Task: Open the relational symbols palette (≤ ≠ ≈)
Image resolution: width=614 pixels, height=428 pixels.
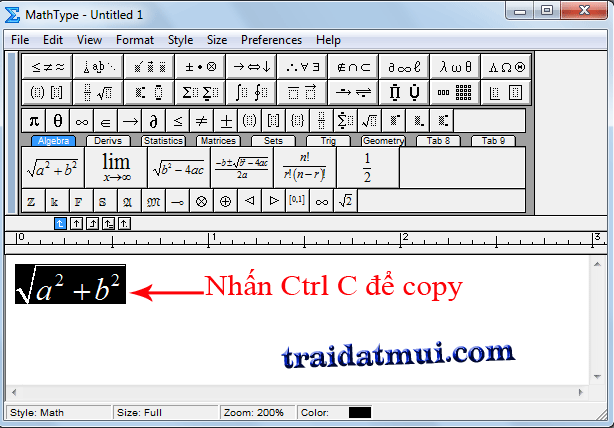Action: pyautogui.click(x=47, y=67)
